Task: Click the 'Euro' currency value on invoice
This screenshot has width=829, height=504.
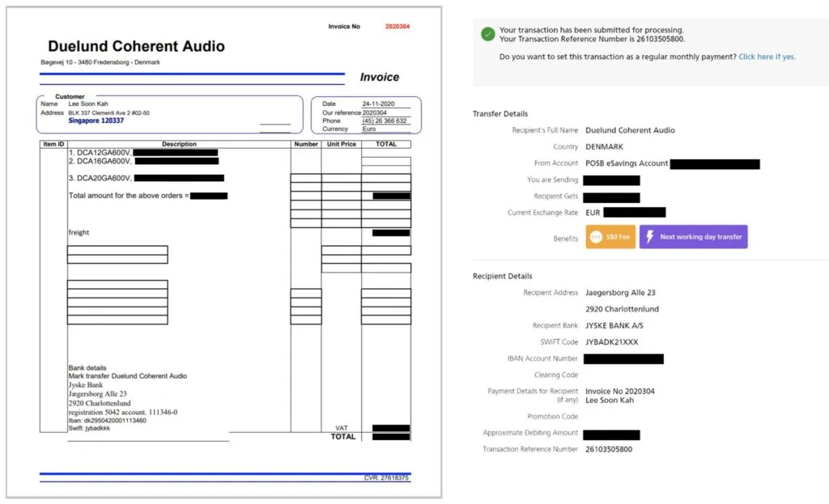Action: pyautogui.click(x=369, y=129)
